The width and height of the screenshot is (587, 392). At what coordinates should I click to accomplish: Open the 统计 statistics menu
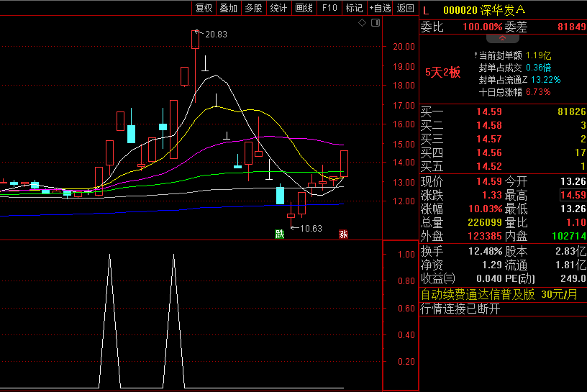278,8
